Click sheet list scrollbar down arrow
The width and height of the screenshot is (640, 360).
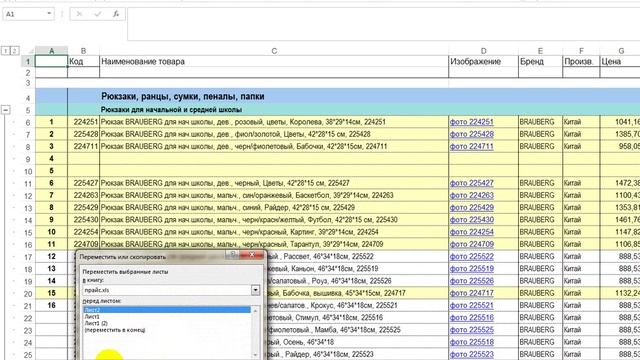256,355
